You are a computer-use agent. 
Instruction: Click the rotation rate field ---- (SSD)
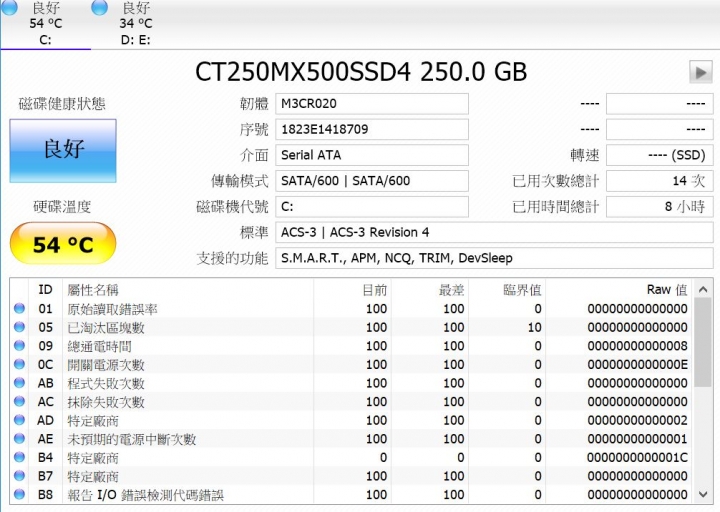point(659,155)
